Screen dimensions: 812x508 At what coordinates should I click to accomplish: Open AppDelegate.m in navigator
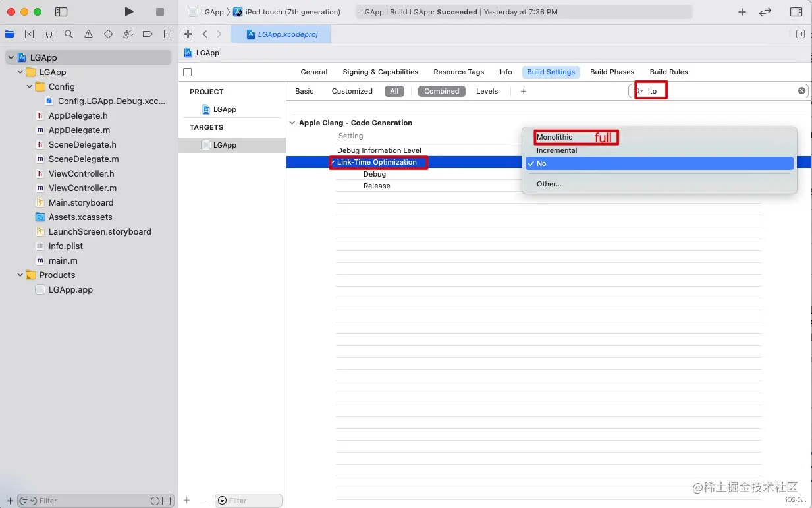[79, 130]
